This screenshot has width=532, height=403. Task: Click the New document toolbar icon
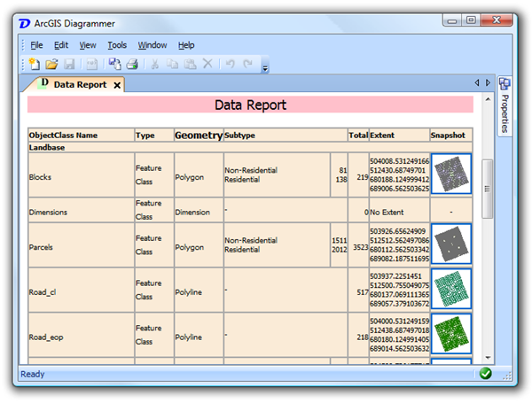point(35,64)
